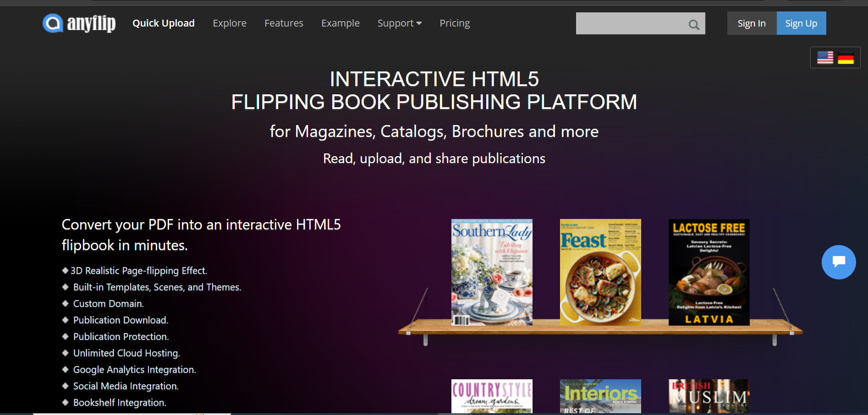Click the Sign Up button
The height and width of the screenshot is (415, 868).
tap(801, 23)
